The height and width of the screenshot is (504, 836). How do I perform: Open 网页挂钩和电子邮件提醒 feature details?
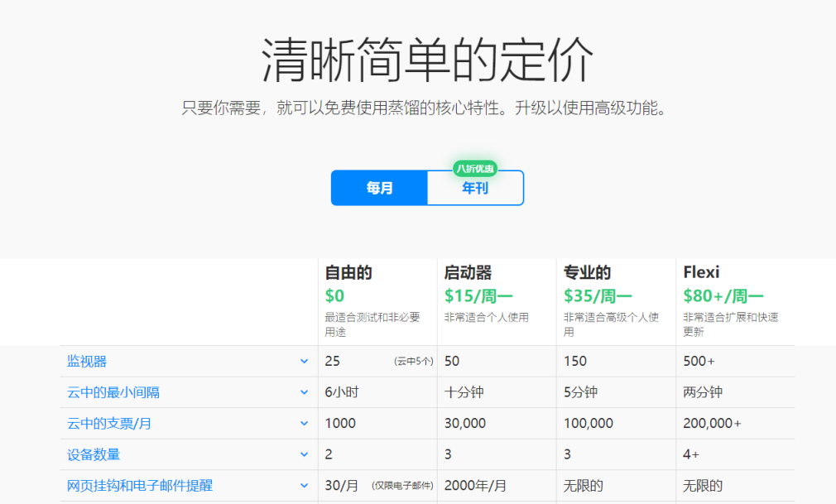pos(140,486)
